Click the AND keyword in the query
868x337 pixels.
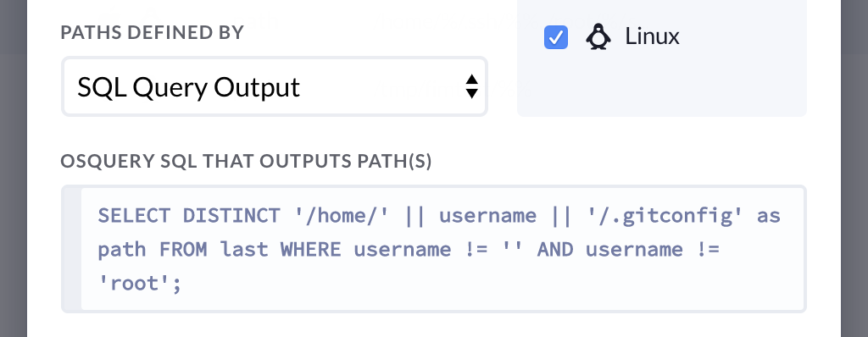tap(555, 250)
